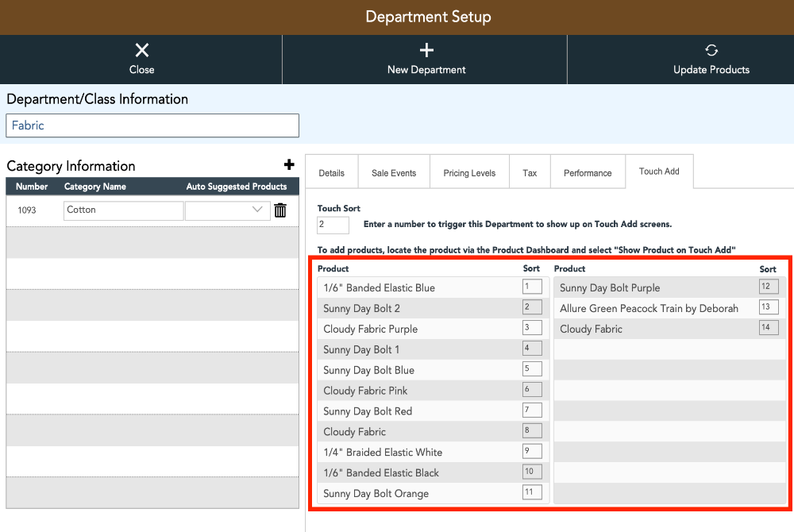The image size is (794, 532).
Task: Click the Close X icon
Action: pos(142,50)
